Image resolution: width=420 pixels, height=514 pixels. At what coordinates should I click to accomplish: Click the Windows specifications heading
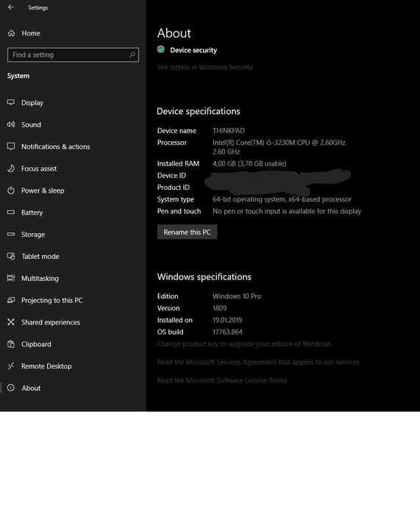tap(204, 277)
